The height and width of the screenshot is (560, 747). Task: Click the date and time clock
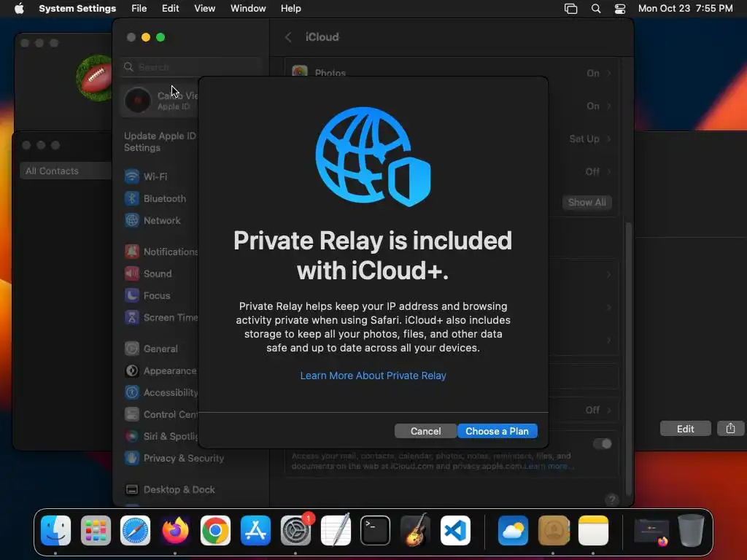(x=686, y=9)
